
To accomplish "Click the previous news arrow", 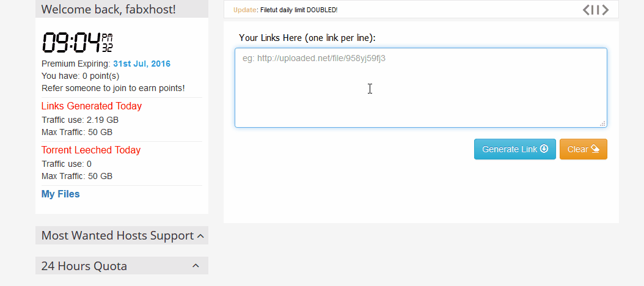I will tap(586, 10).
